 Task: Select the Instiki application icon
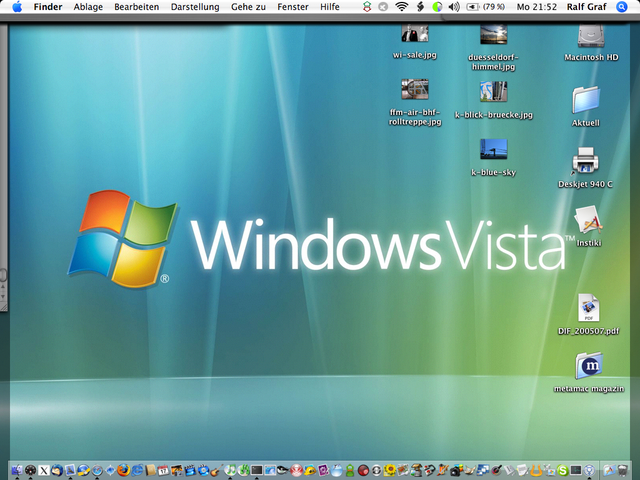pos(588,220)
